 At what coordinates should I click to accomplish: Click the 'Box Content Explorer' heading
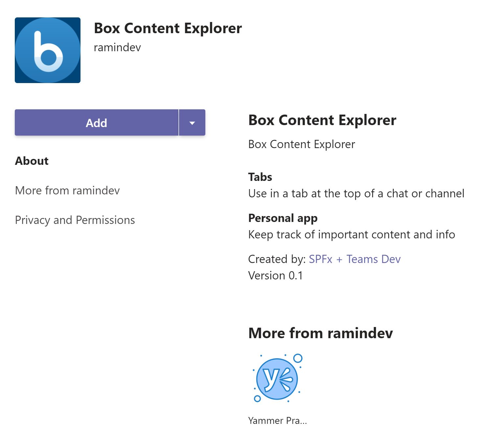pos(322,120)
